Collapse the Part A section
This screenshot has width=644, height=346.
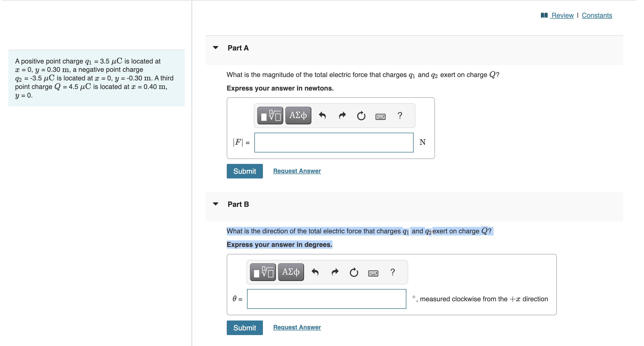coord(216,48)
